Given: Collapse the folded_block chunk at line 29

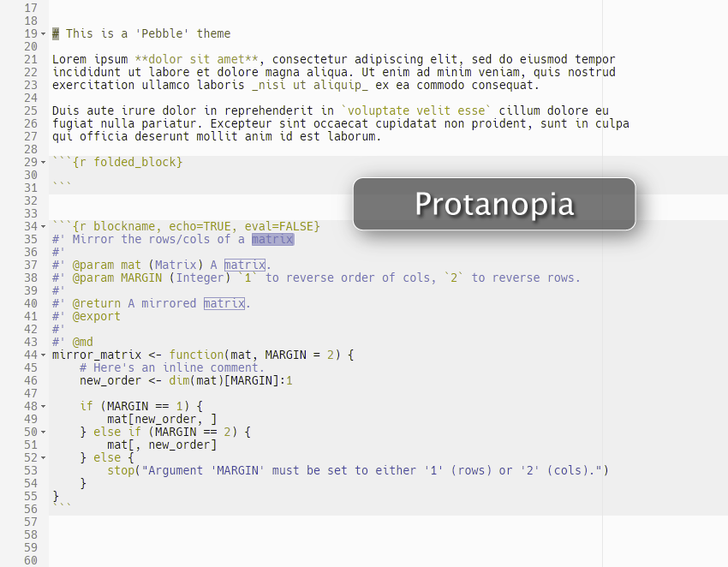Looking at the screenshot, I should [x=43, y=163].
